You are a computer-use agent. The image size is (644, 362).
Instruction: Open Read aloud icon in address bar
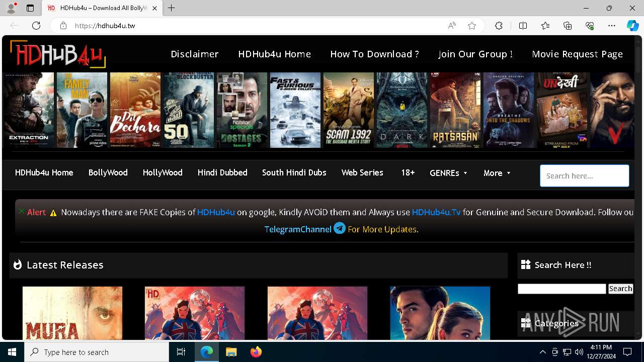click(x=452, y=26)
